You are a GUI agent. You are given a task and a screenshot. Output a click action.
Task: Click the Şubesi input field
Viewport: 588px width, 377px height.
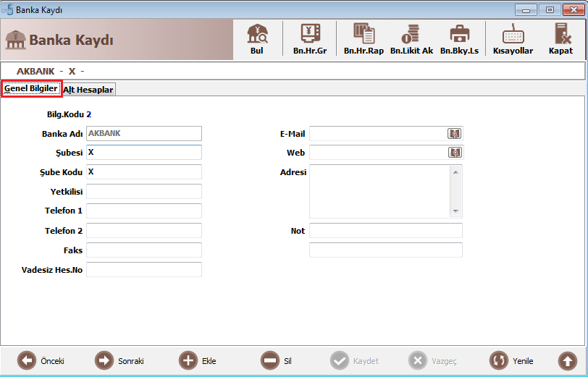144,152
